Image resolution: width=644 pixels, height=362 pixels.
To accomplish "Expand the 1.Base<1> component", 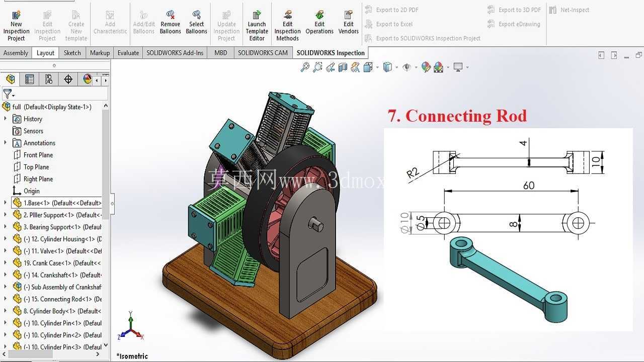I will click(x=6, y=203).
